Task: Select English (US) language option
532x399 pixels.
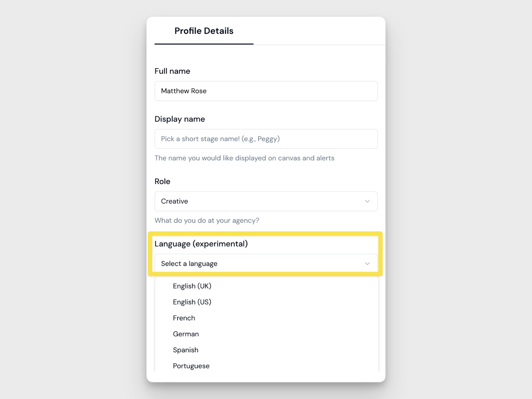Action: click(x=192, y=302)
